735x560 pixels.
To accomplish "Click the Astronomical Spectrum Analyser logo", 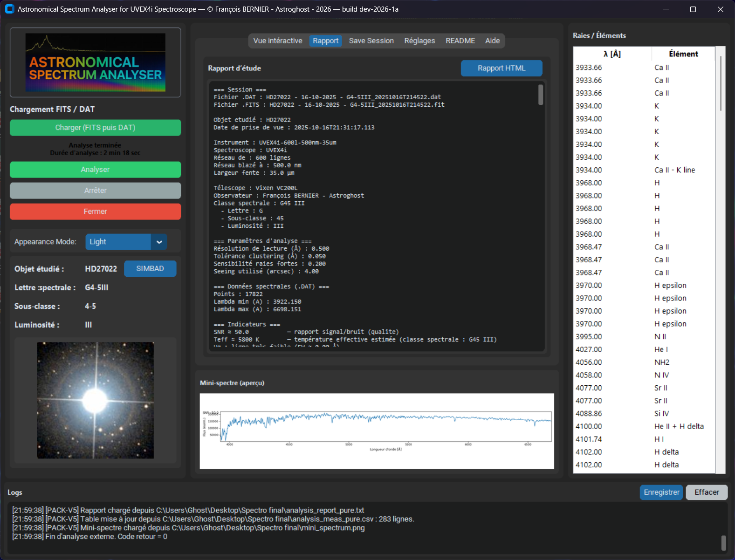I will point(96,62).
